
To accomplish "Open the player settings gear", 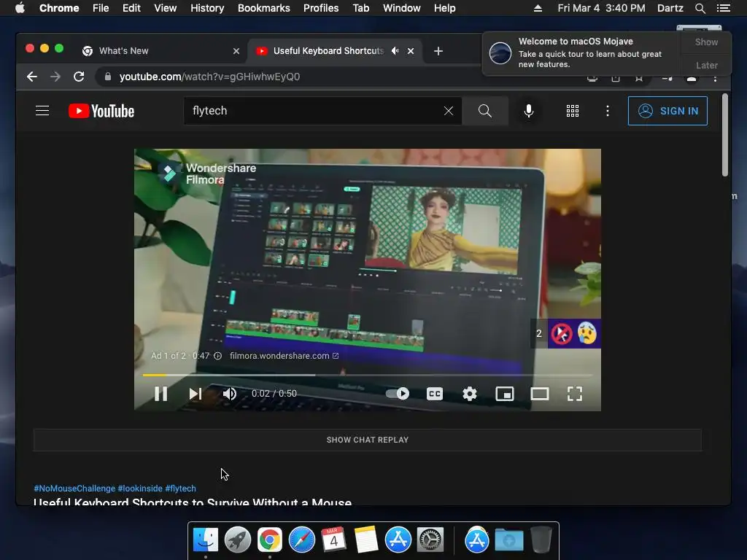I will click(x=470, y=394).
